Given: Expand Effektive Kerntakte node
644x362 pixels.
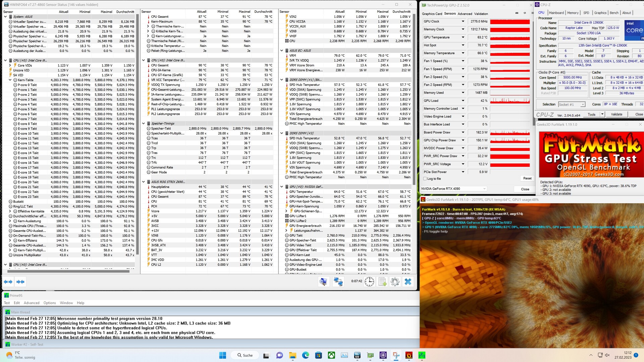Looking at the screenshot, I should (x=10, y=212).
